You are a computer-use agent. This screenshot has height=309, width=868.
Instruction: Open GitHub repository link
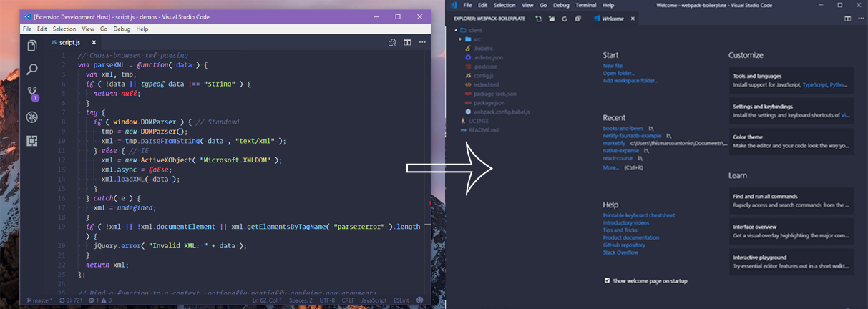click(624, 245)
